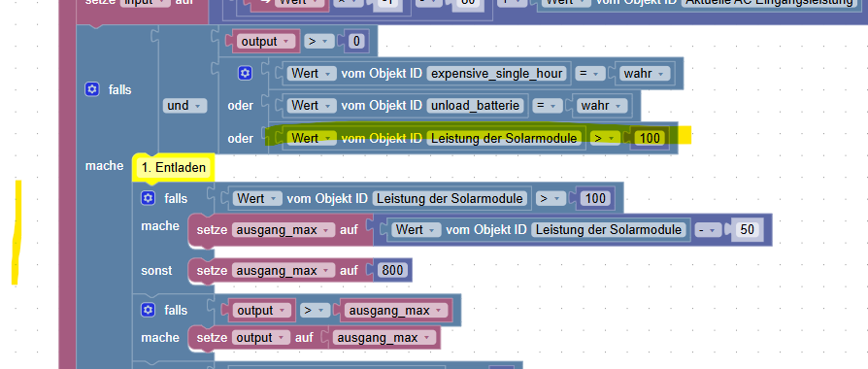Select Leistung der Solarmodule ID in minus 50 expression

click(610, 229)
